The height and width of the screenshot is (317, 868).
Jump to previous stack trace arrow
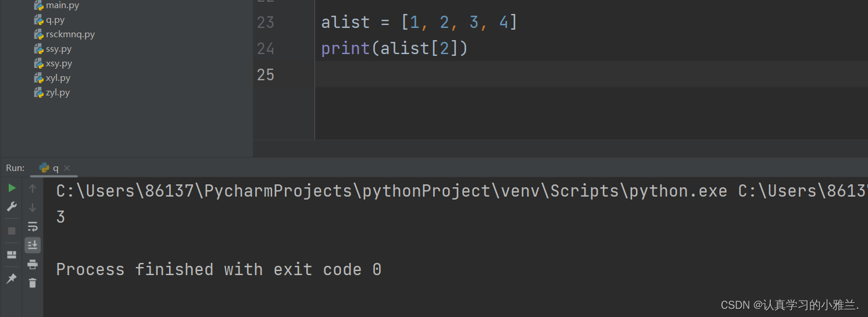[x=33, y=188]
